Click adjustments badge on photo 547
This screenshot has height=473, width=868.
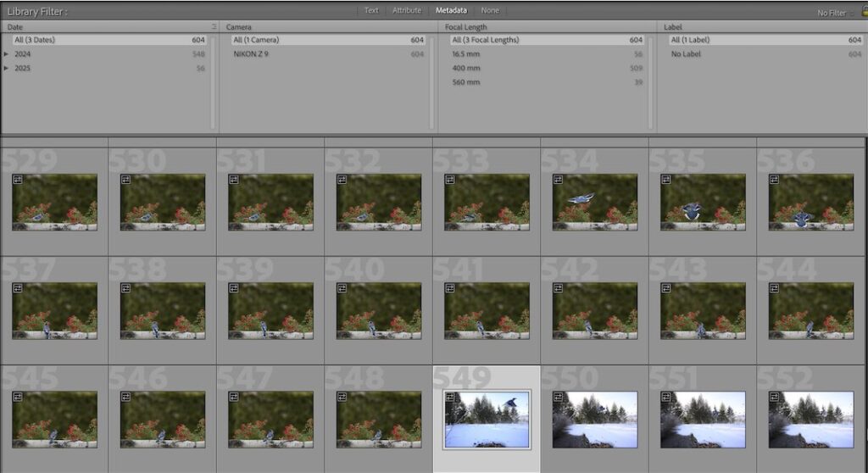pyautogui.click(x=234, y=397)
